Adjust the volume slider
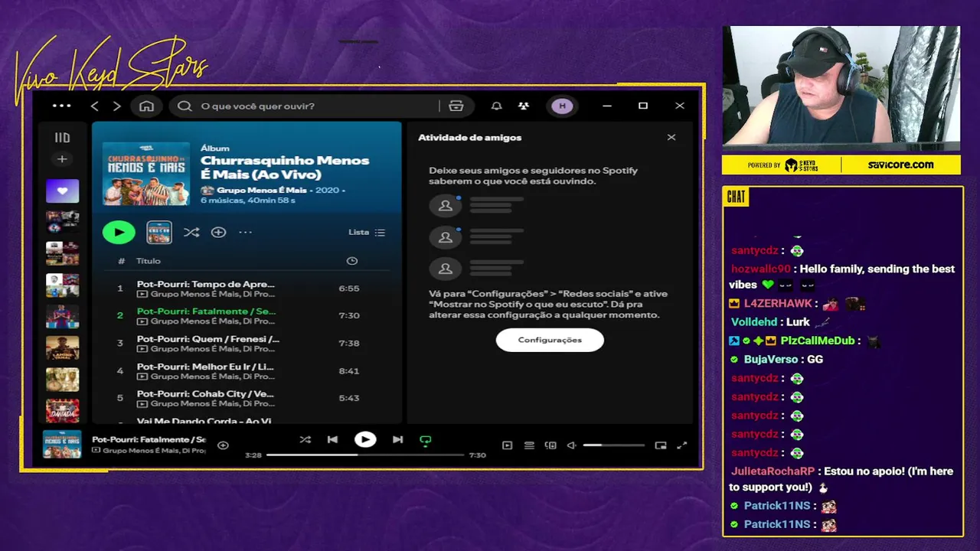Viewport: 980px width, 551px height. point(613,445)
